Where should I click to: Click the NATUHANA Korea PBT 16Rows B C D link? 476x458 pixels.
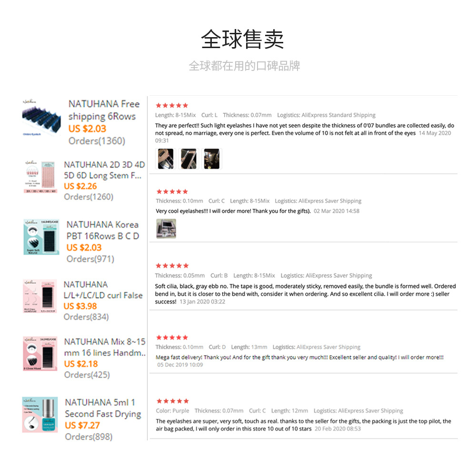tap(103, 230)
